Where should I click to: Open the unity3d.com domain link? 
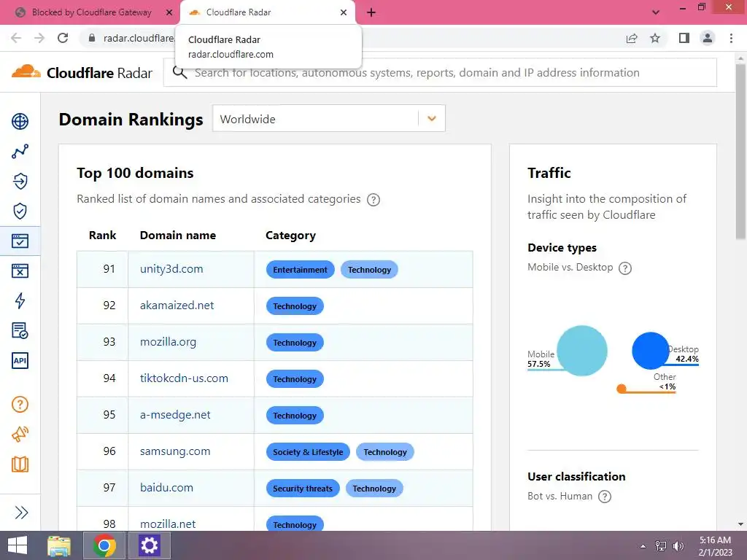[x=171, y=269]
